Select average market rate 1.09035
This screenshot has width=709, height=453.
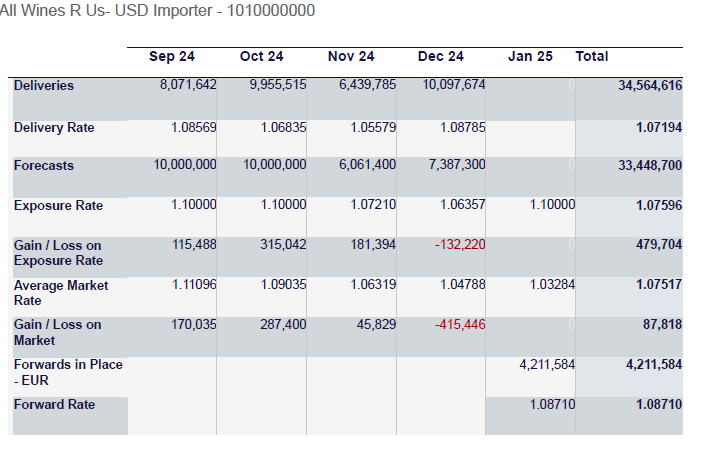(284, 284)
